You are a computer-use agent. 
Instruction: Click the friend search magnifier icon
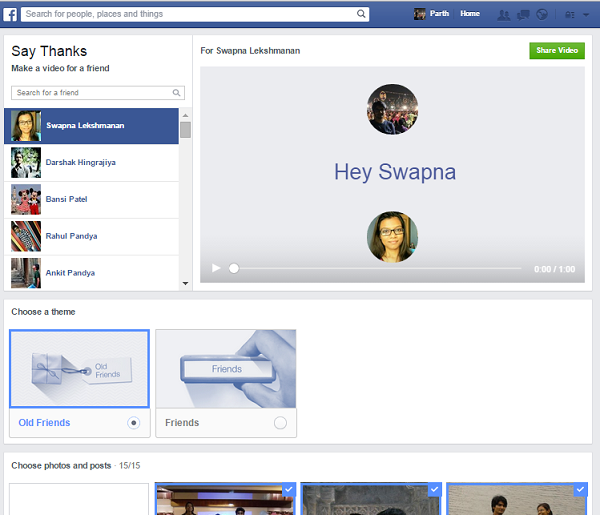point(176,93)
